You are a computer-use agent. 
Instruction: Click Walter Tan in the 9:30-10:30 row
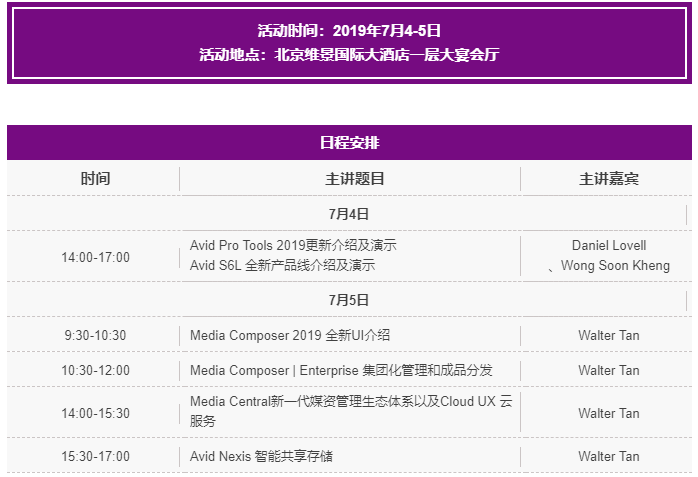pyautogui.click(x=609, y=335)
